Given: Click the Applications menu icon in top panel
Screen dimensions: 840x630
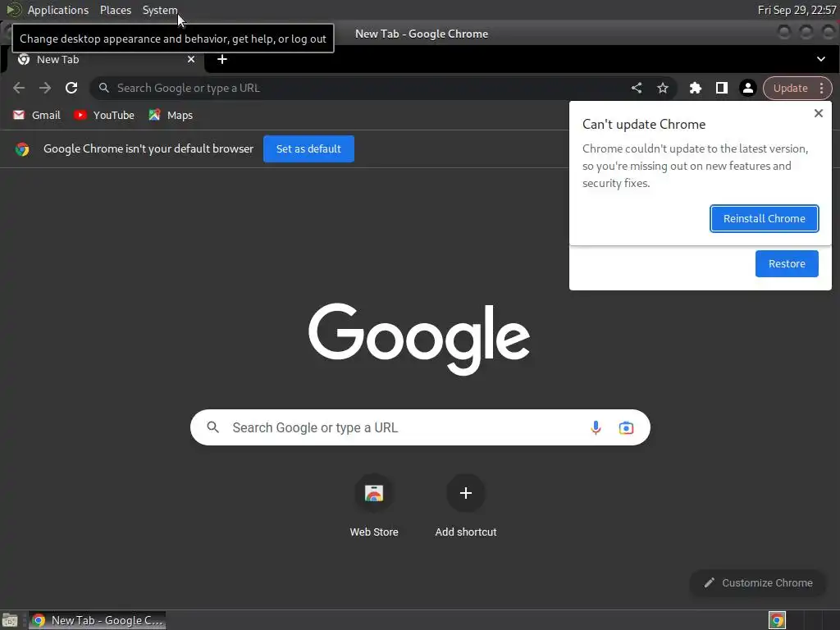Looking at the screenshot, I should 14,10.
